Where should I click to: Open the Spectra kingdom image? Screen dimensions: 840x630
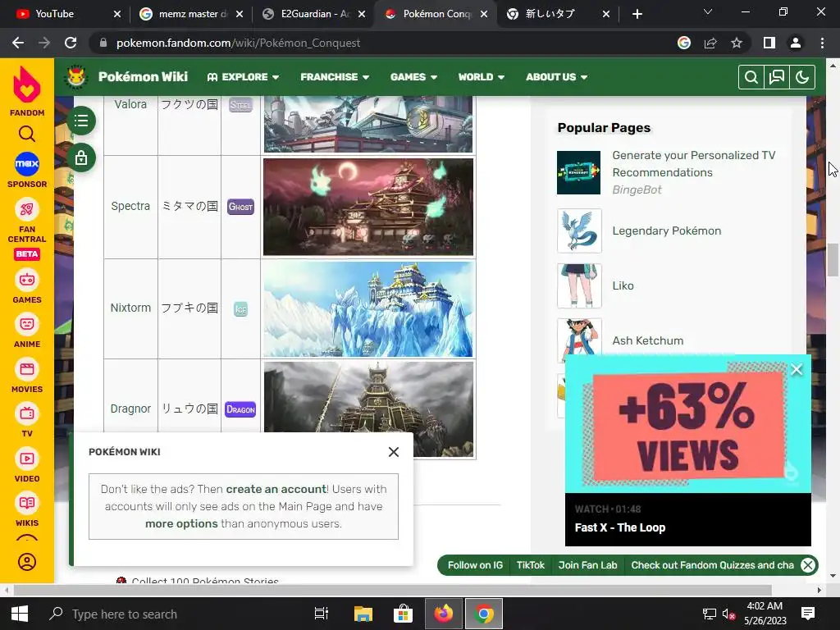pyautogui.click(x=368, y=207)
